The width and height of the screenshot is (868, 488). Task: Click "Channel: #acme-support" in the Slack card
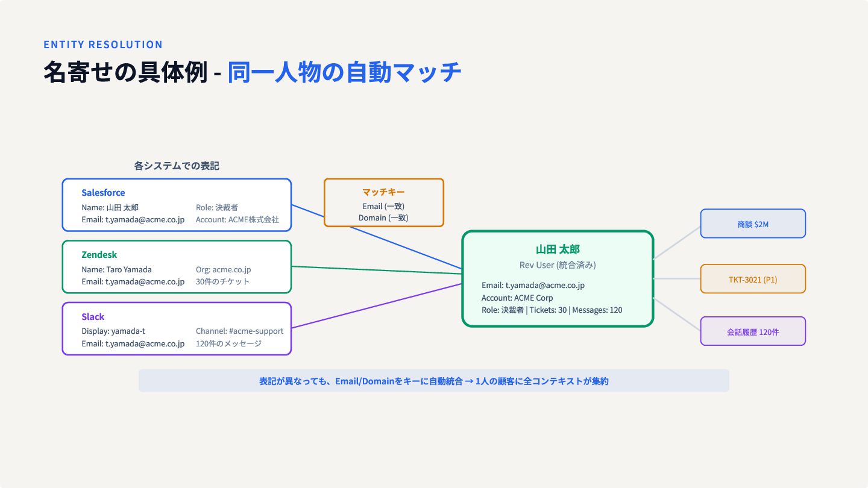[x=240, y=331]
